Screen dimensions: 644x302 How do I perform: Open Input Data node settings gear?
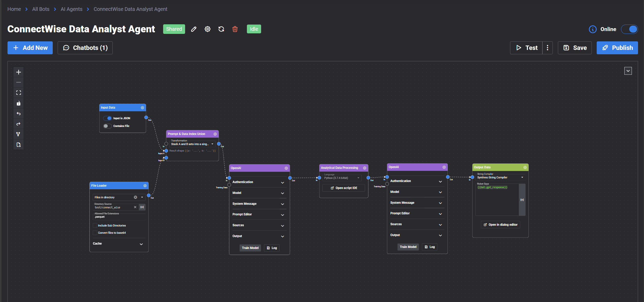click(x=142, y=108)
